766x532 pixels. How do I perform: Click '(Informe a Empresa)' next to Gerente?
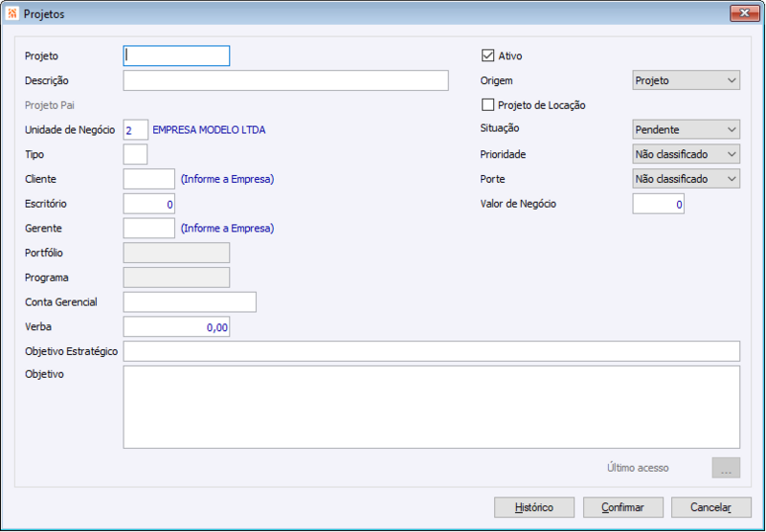(x=227, y=229)
